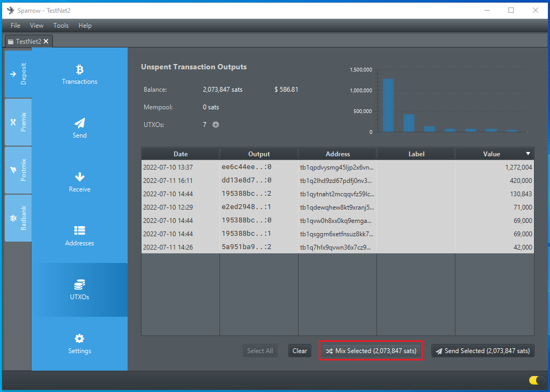Click the balance 2,073,847 sats value

[222, 90]
